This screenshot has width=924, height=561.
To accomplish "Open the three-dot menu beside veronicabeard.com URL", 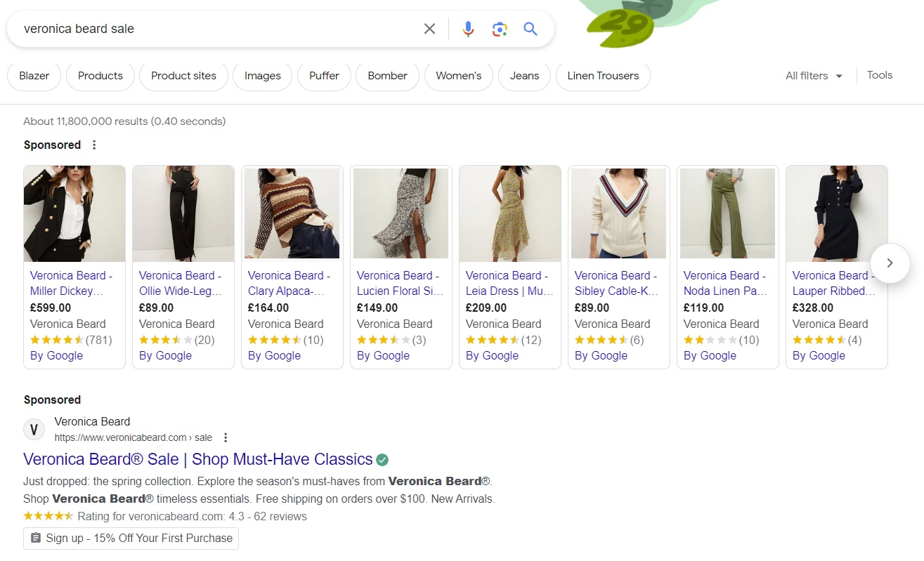I will [x=226, y=437].
